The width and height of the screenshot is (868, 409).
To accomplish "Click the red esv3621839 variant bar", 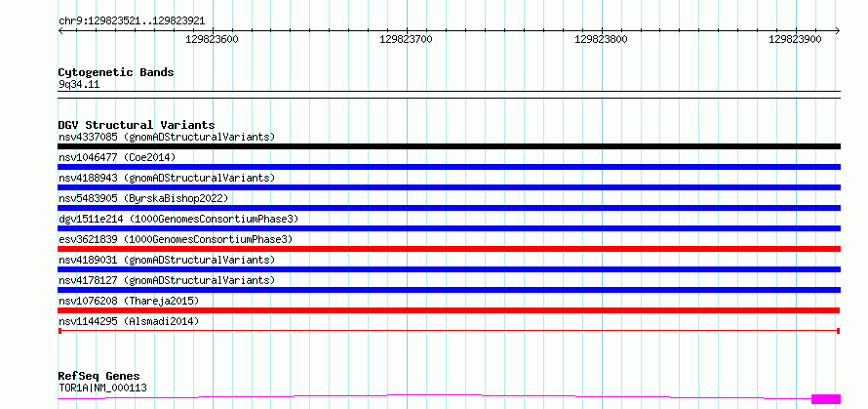I will pyautogui.click(x=449, y=249).
